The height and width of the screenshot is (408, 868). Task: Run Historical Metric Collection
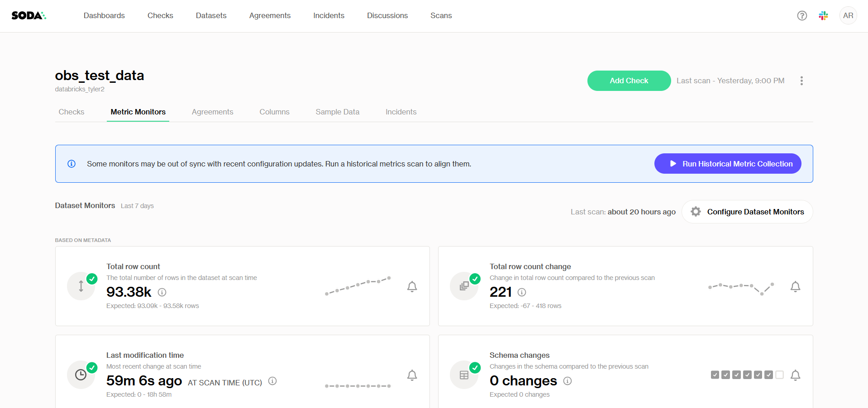728,164
